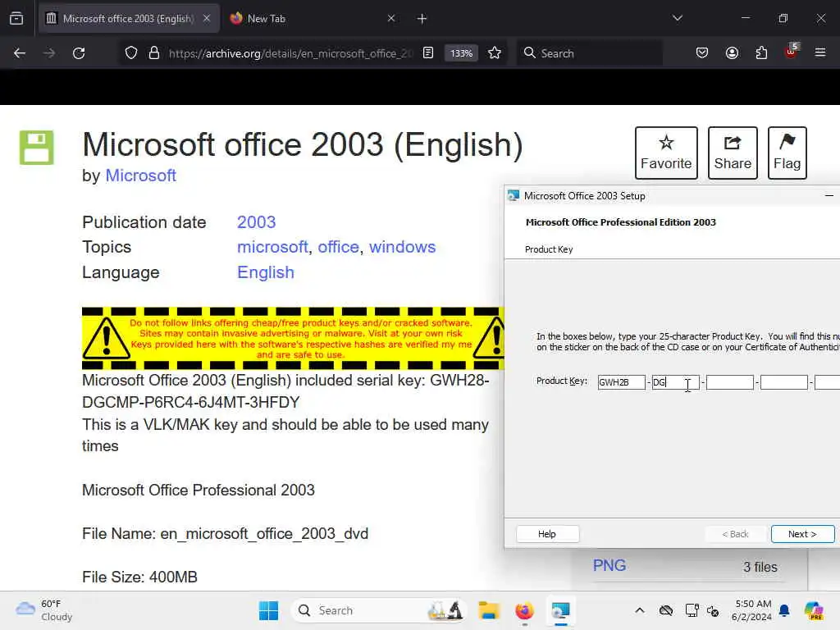The height and width of the screenshot is (630, 840).
Task: Open the uBlock Origin extension icon
Action: pyautogui.click(x=791, y=52)
